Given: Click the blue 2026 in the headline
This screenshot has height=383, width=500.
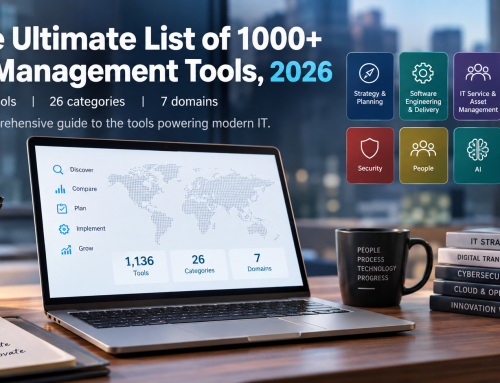Looking at the screenshot, I should point(301,72).
